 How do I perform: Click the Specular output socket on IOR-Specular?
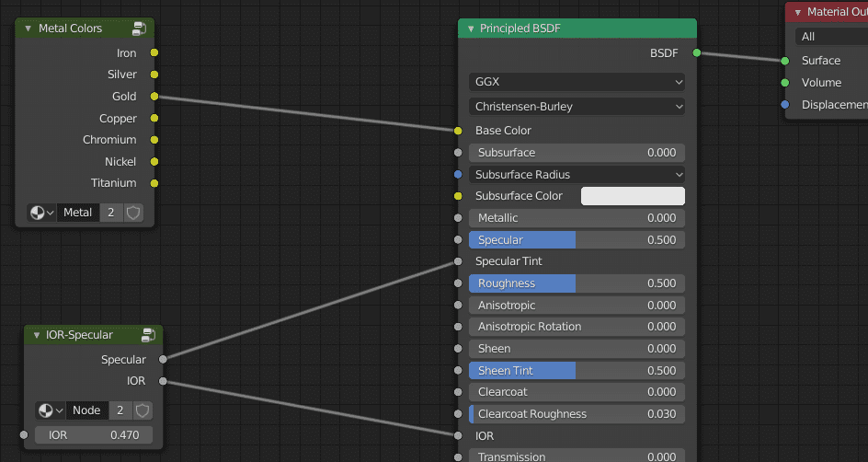pos(163,359)
